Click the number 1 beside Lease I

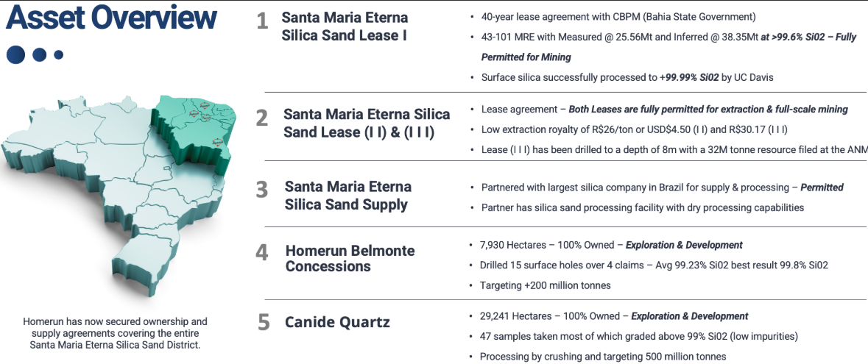click(262, 21)
